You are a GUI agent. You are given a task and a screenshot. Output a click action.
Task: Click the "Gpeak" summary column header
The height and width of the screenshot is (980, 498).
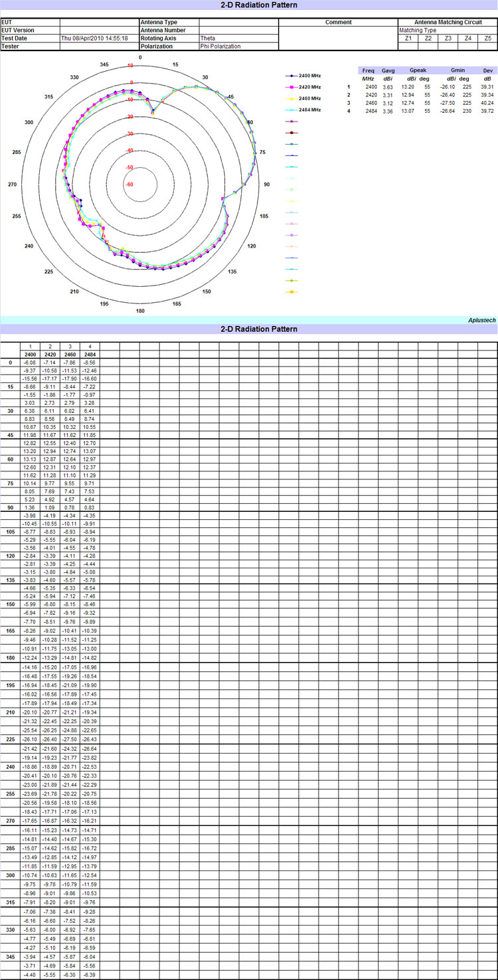click(x=418, y=70)
